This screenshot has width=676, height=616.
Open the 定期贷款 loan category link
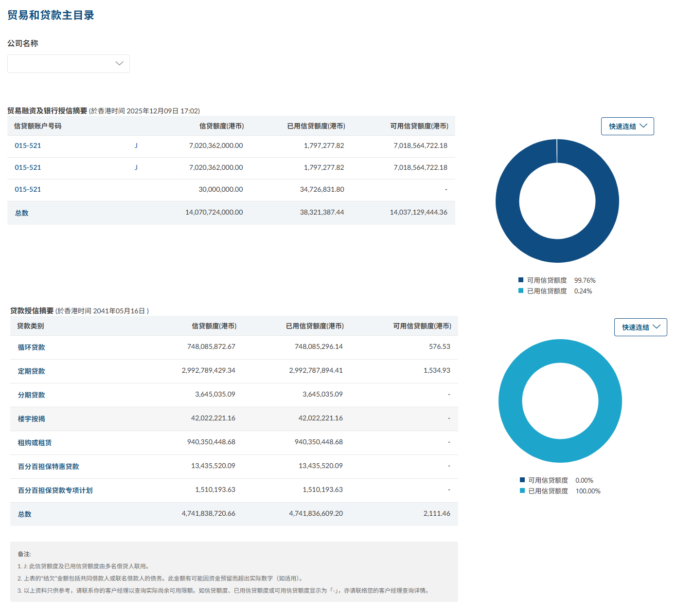pyautogui.click(x=32, y=371)
